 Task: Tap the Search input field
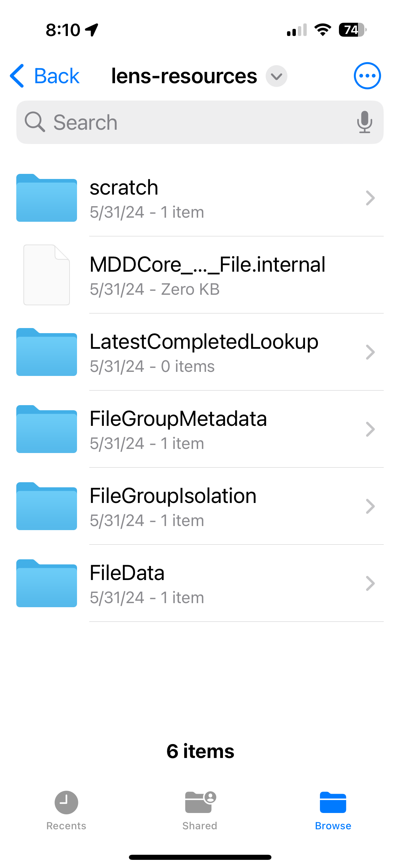point(200,122)
